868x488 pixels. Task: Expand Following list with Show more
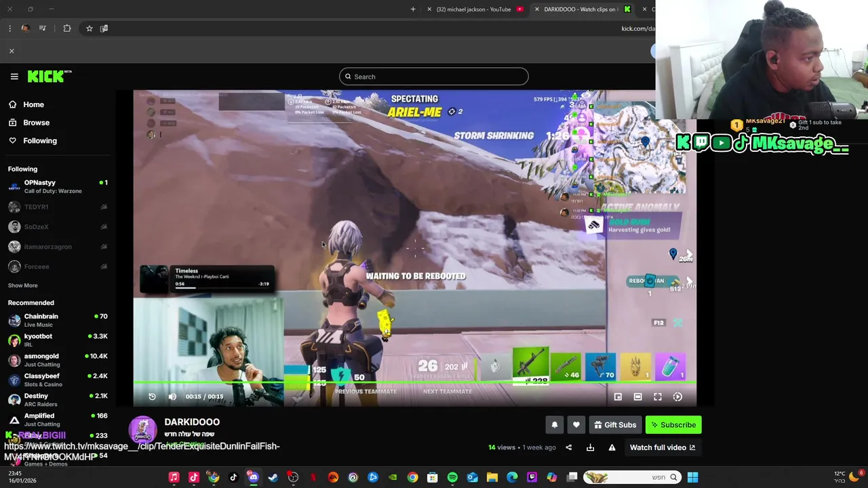tap(23, 285)
